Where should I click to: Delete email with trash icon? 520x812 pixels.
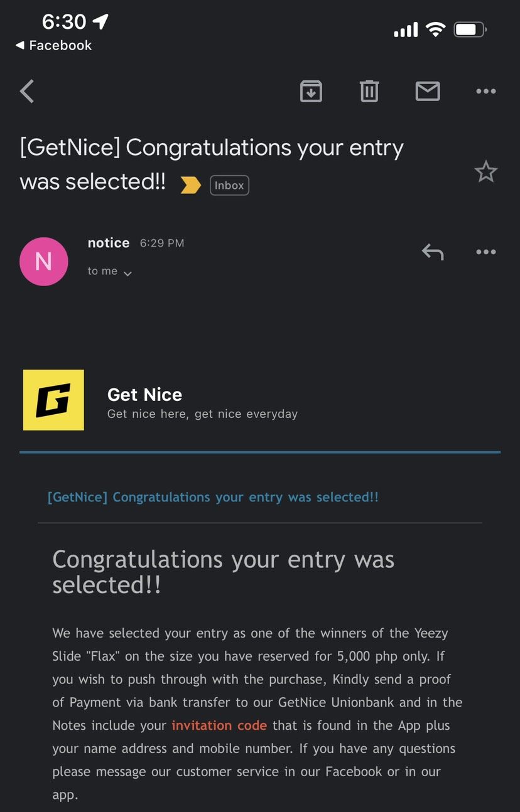(x=369, y=92)
